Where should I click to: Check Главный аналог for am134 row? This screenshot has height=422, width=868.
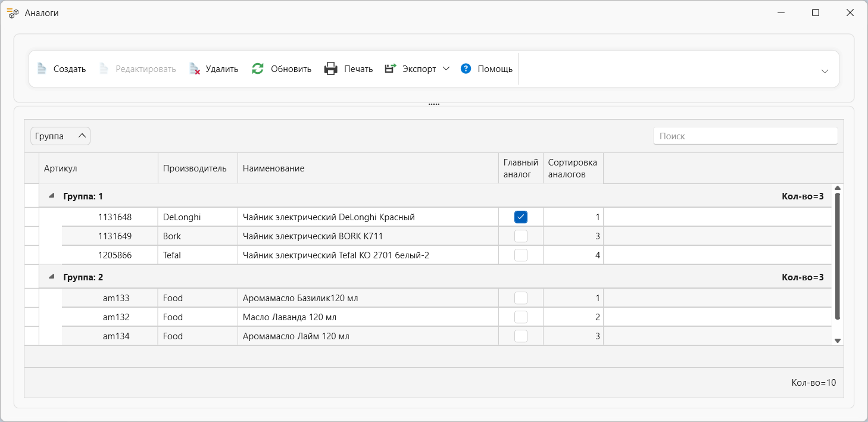521,336
